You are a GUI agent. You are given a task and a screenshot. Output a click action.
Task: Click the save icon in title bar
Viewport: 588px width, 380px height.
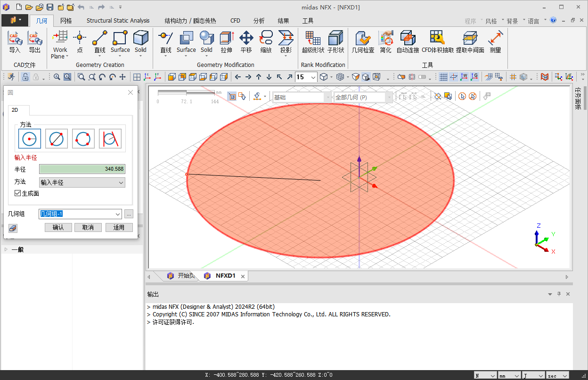pos(50,7)
